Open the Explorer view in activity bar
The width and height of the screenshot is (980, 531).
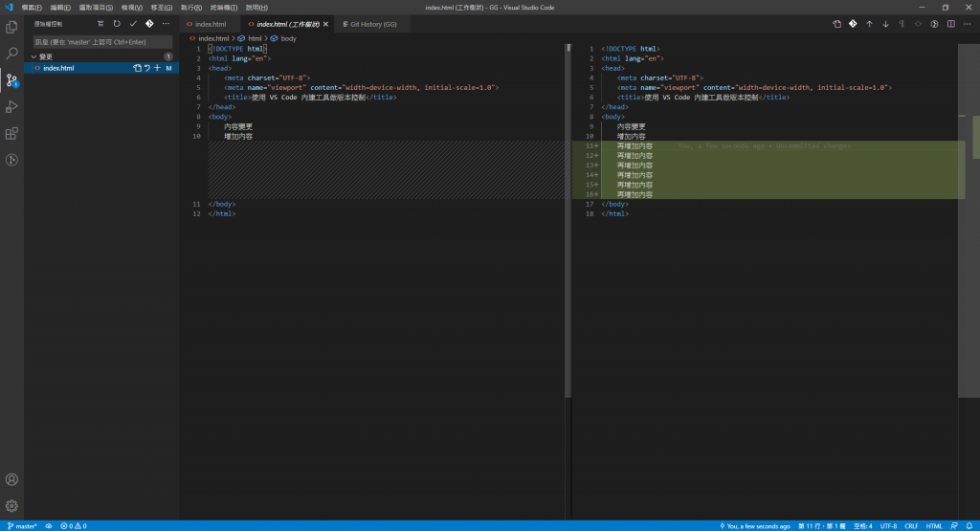point(11,27)
